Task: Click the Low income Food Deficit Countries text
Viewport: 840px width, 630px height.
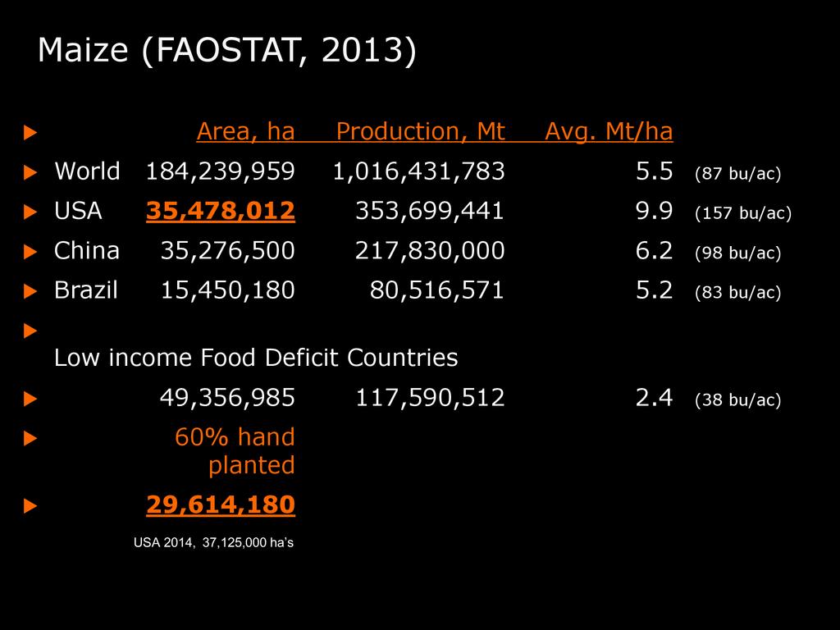Action: pyautogui.click(x=256, y=358)
